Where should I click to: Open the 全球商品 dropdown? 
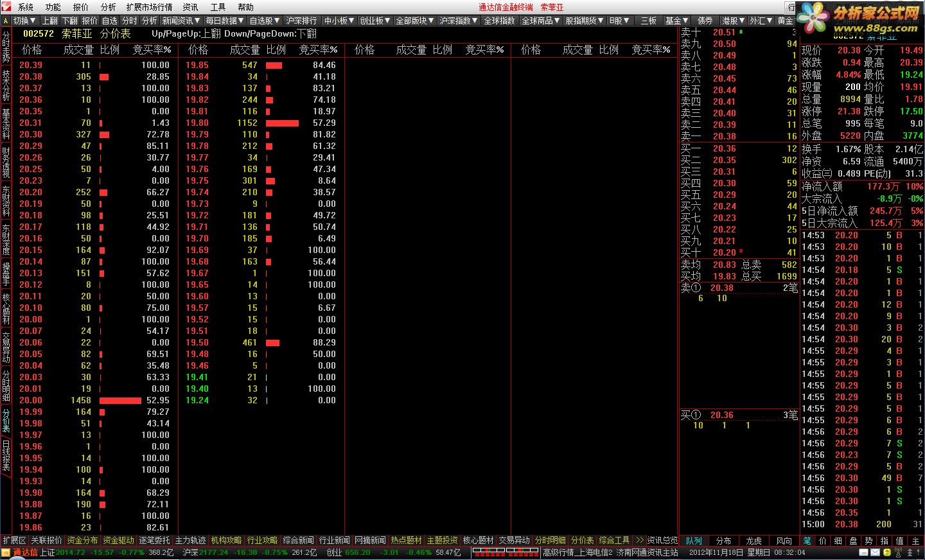[542, 21]
